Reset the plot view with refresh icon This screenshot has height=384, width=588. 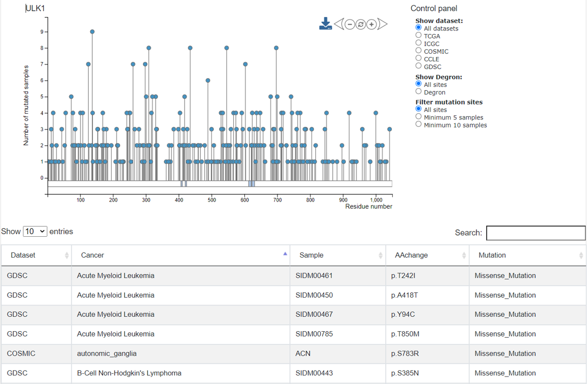click(x=361, y=24)
